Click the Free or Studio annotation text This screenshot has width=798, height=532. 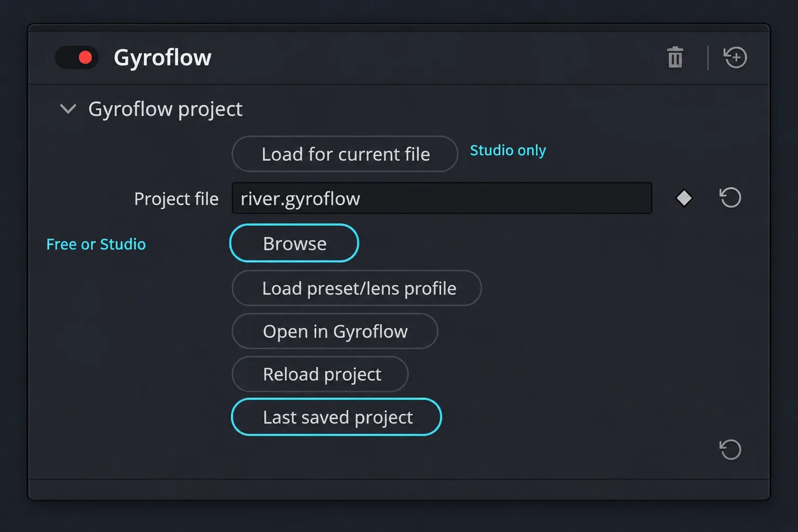point(96,244)
